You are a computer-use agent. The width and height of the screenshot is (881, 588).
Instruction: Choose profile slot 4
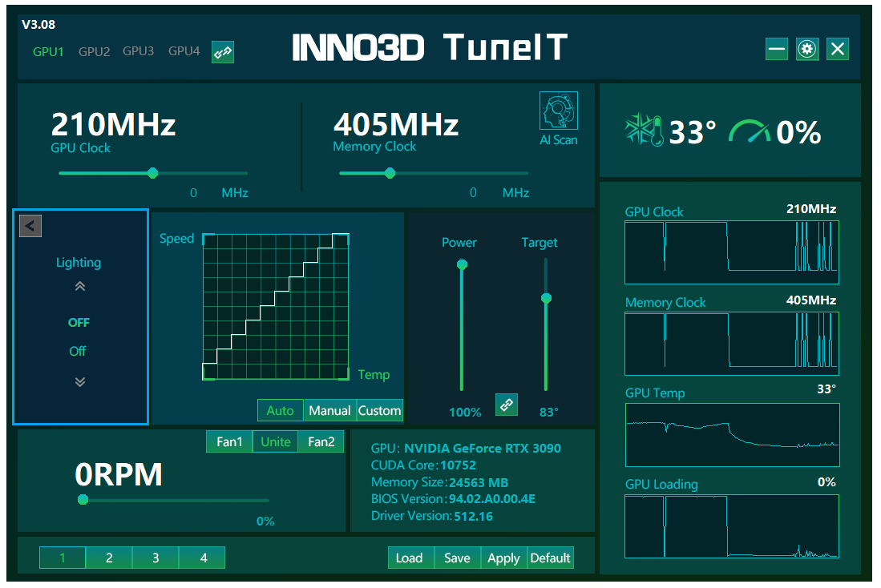point(202,558)
